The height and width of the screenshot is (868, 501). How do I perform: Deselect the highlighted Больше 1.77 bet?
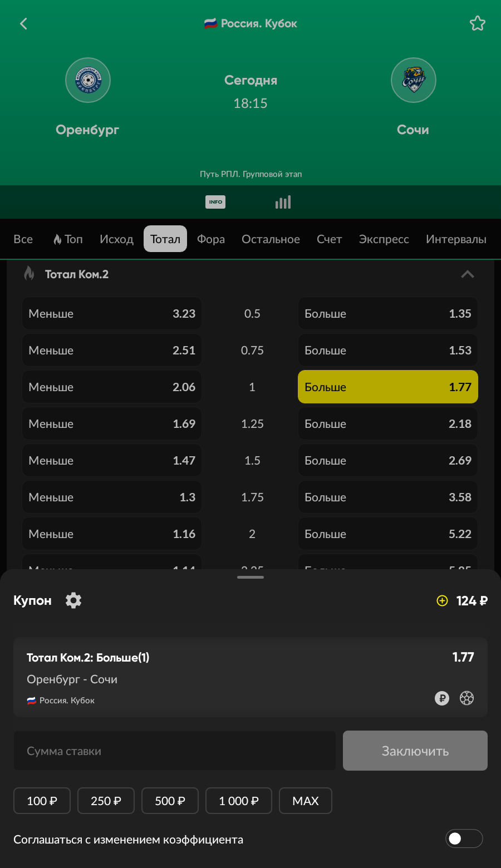(387, 387)
